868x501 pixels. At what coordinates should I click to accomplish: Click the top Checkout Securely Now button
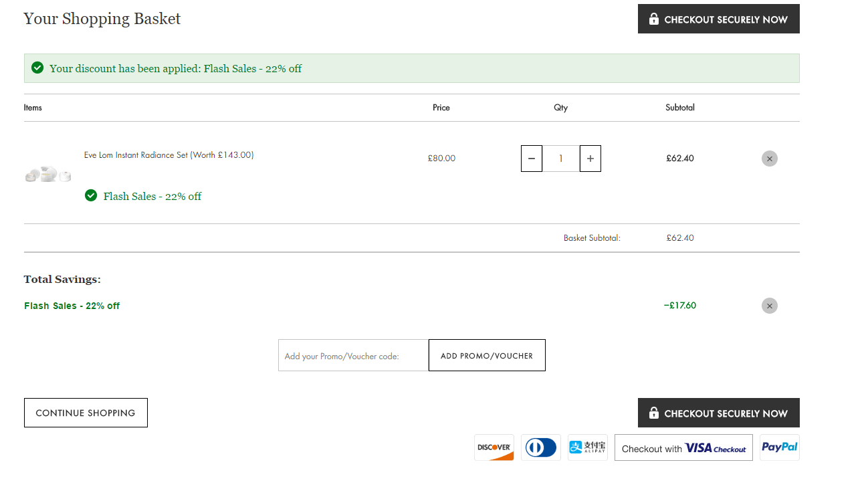719,19
